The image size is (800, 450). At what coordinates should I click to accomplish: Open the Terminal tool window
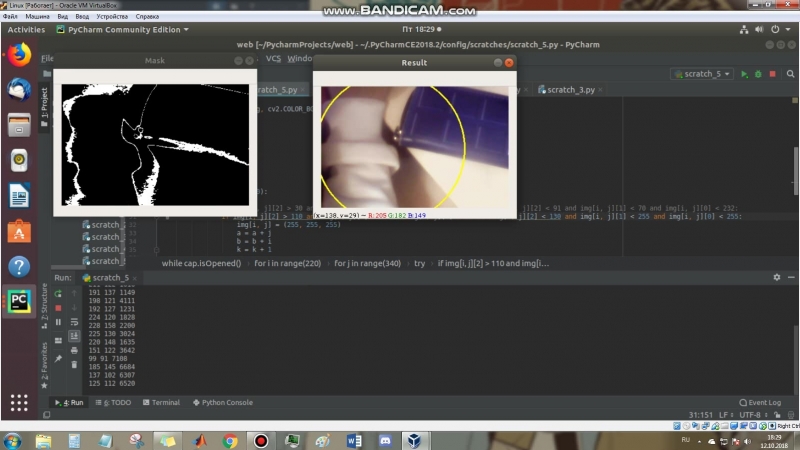[161, 403]
